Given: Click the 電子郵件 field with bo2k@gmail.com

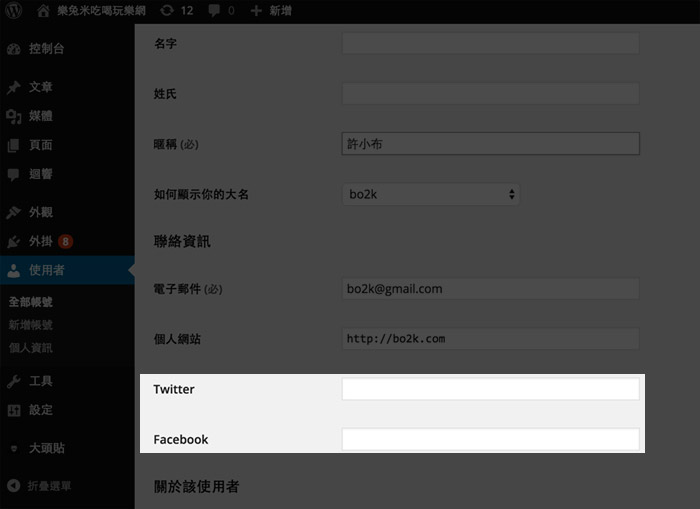Looking at the screenshot, I should click(x=491, y=289).
